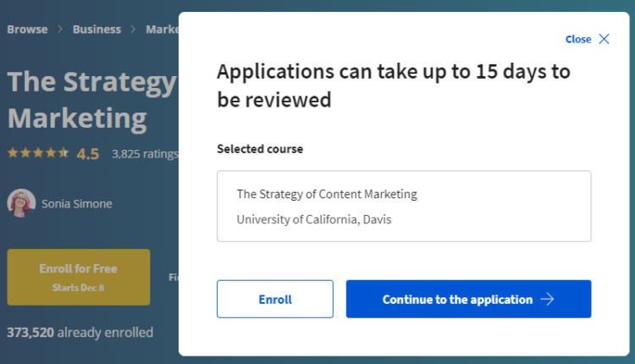Click the chevron after Business breadcrumb
This screenshot has width=635, height=364.
pos(134,30)
